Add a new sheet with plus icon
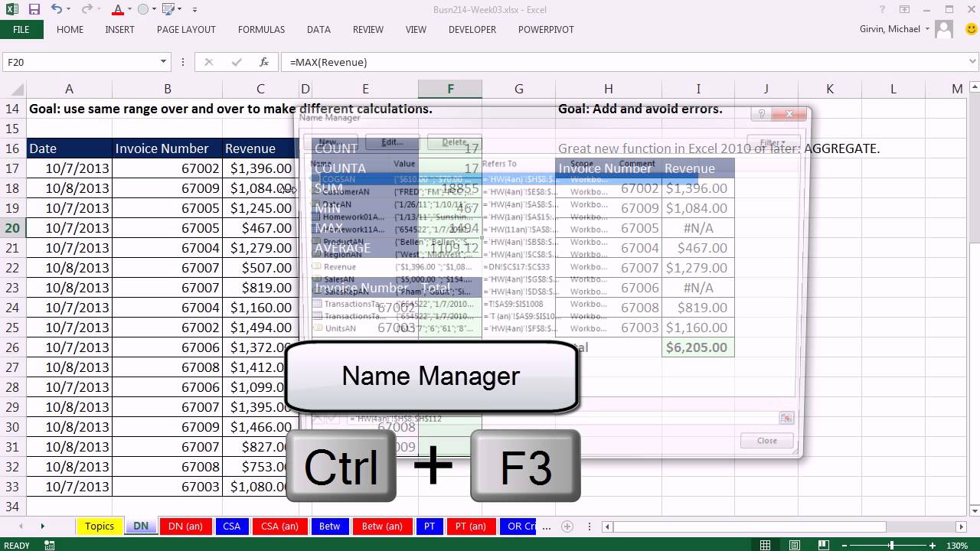The width and height of the screenshot is (980, 551). (x=567, y=527)
